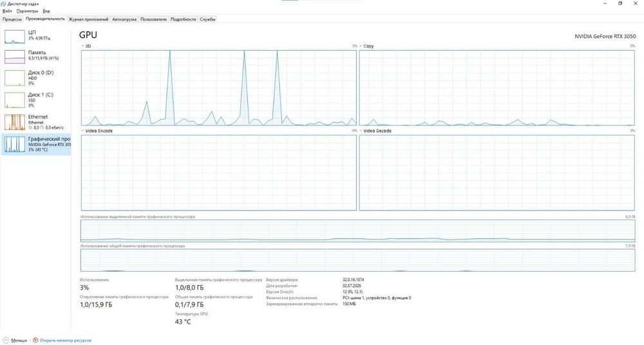Viewport: 644px width, 345px height.
Task: Open Диск 1 (C:) SSD performance view
Action: 35,100
